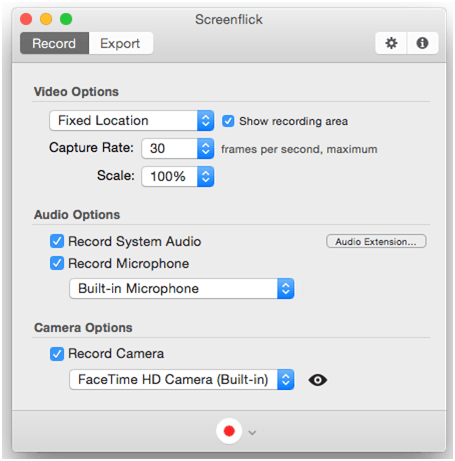Toggle Show recording area checkbox
Viewport: 455px width, 461px height.
point(228,121)
